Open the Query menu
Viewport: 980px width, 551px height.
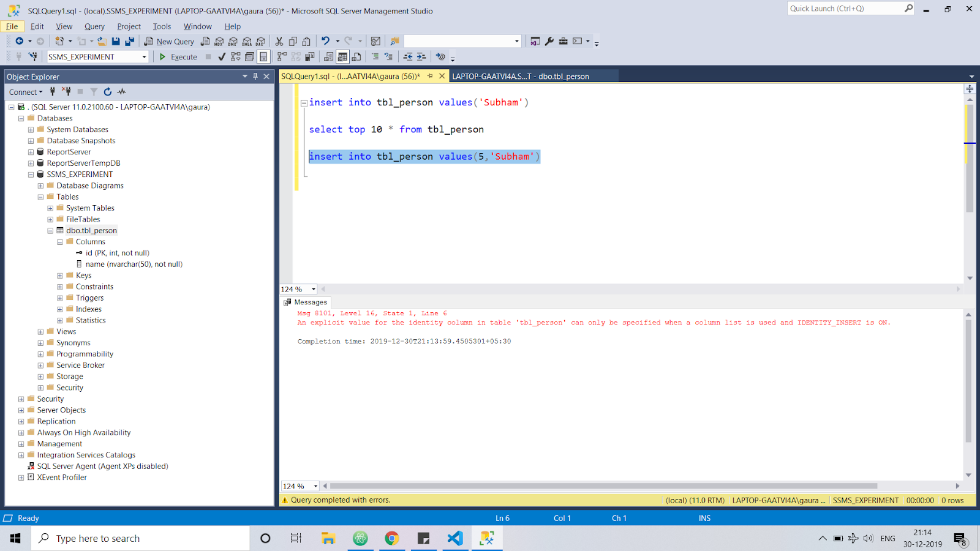click(x=94, y=26)
